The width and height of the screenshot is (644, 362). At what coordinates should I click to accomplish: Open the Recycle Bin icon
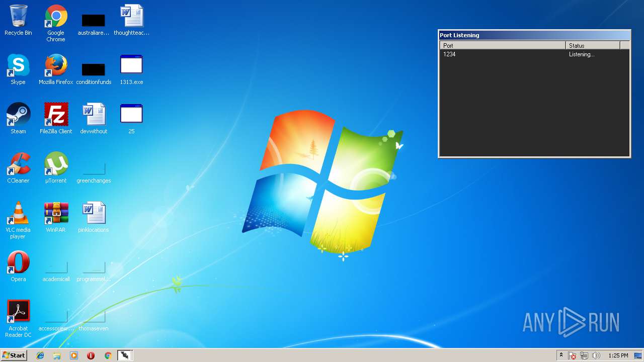[x=18, y=20]
